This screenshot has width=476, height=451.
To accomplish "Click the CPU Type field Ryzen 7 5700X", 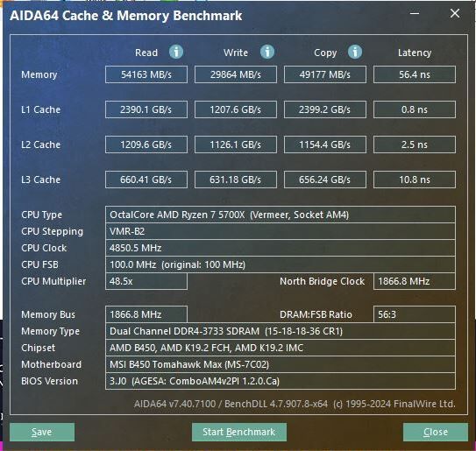I will pyautogui.click(x=281, y=215).
